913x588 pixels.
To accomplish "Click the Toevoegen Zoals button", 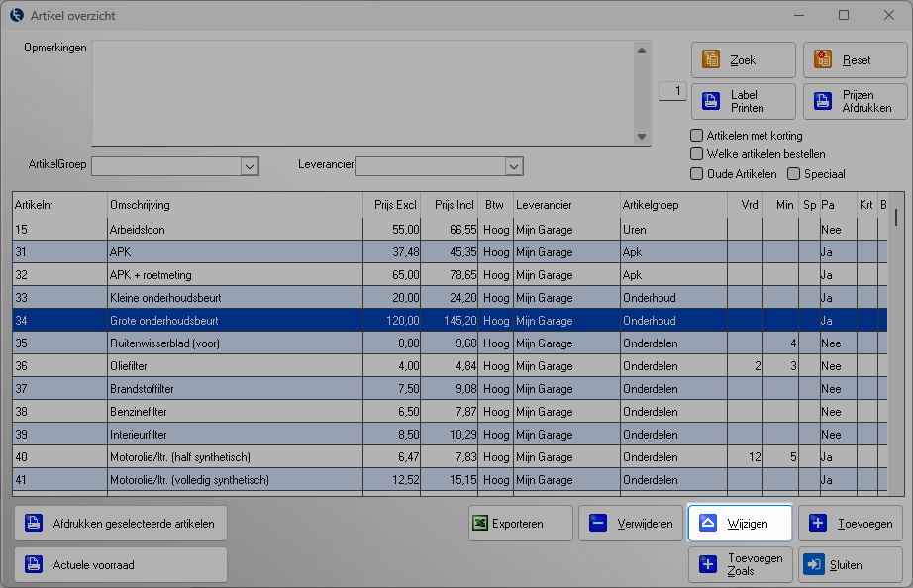I will click(x=740, y=564).
